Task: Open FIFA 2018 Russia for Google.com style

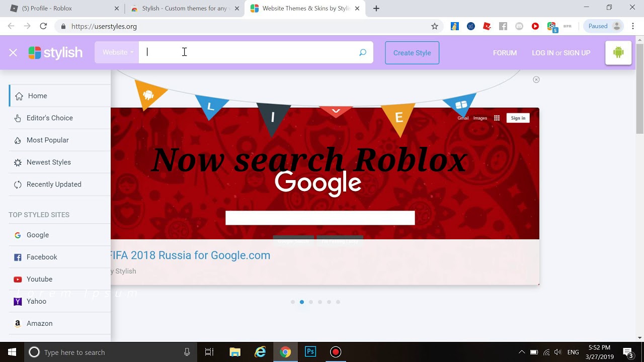Action: tap(190, 255)
